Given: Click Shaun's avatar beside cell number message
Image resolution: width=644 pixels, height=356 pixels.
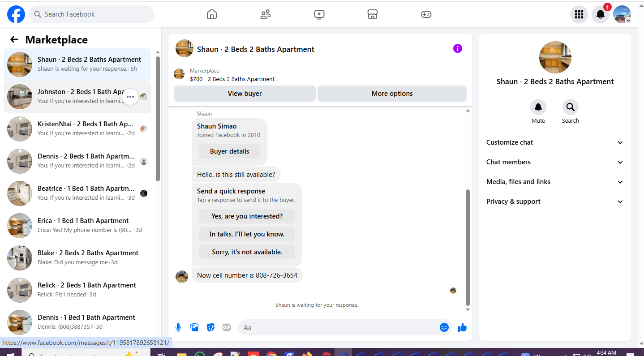Looking at the screenshot, I should (182, 277).
